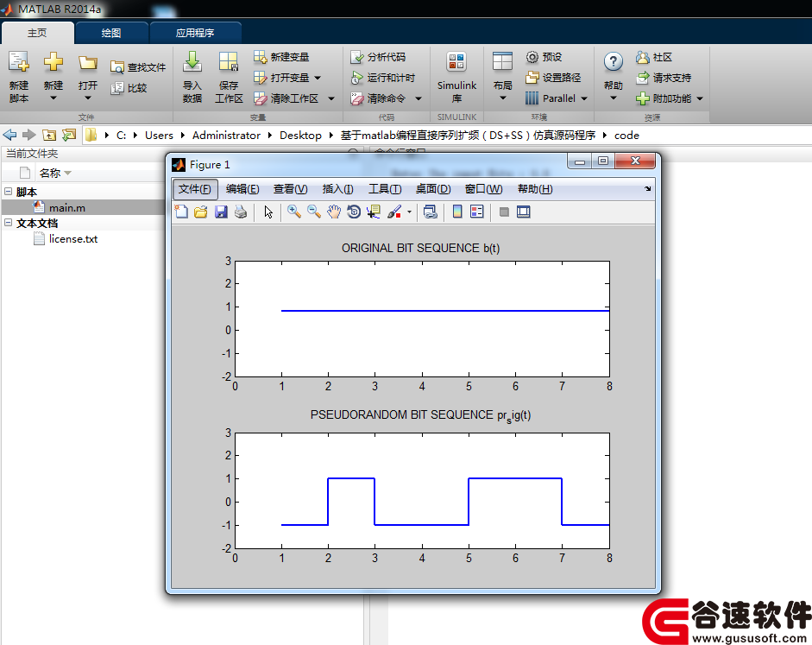Open the File menu in Figure 1
Viewport: 812px width, 645px height.
coord(195,189)
